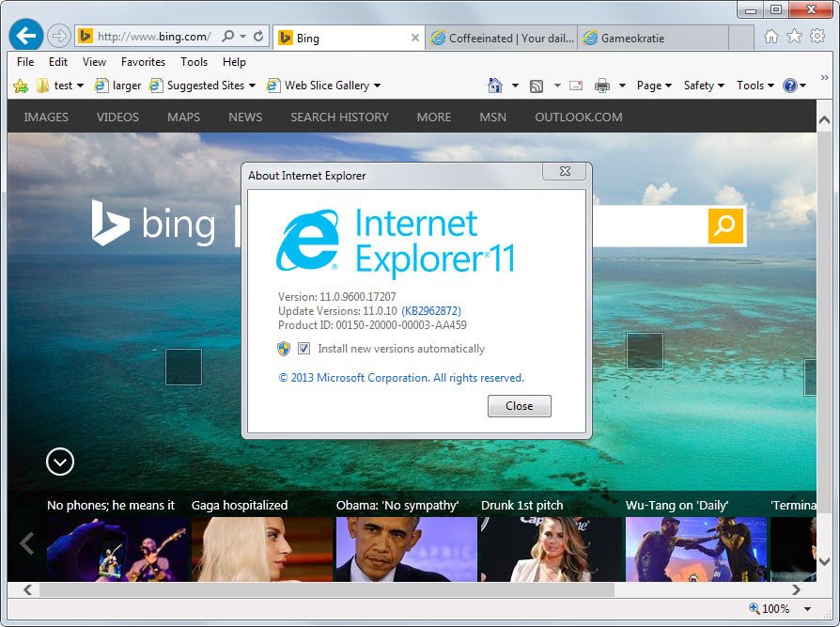The width and height of the screenshot is (840, 627).
Task: Click the previous news carousel arrow
Action: coord(27,543)
